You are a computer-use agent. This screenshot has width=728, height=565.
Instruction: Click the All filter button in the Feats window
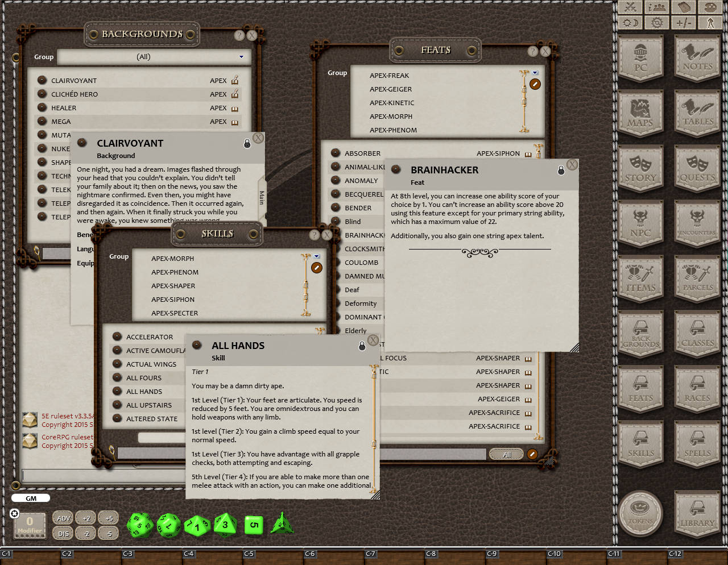coord(506,454)
